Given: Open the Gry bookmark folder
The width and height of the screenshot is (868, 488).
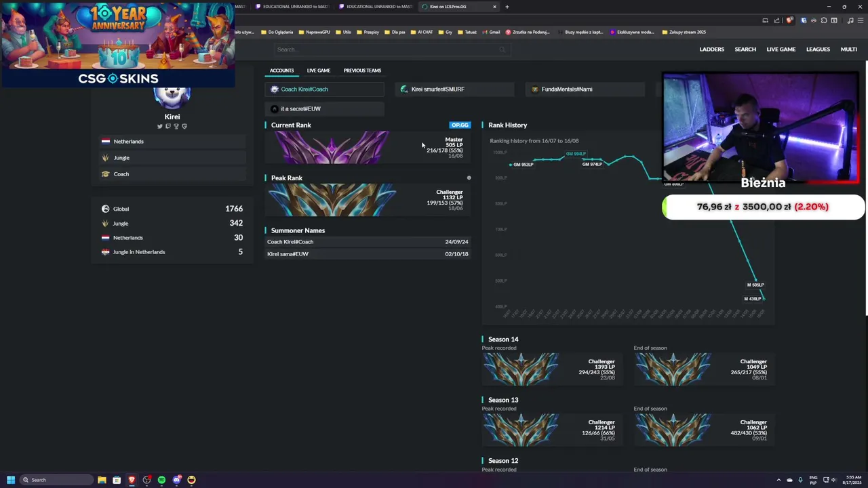Looking at the screenshot, I should pyautogui.click(x=446, y=32).
